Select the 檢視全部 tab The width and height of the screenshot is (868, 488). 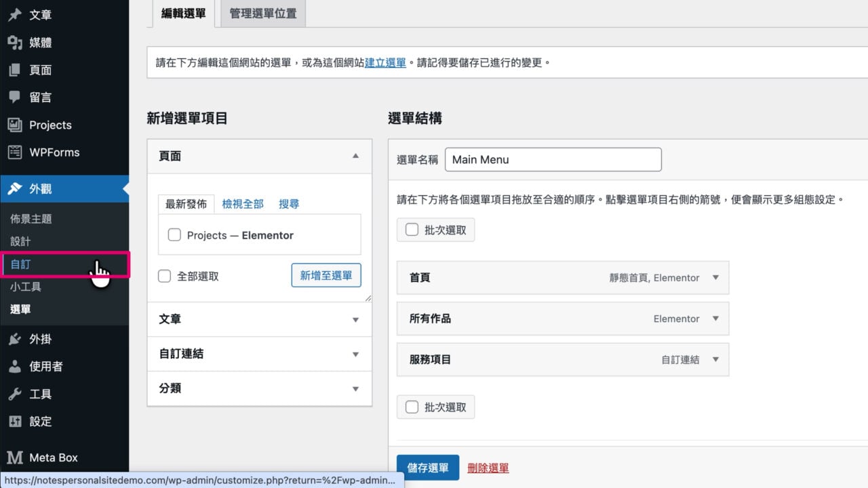pos(243,204)
